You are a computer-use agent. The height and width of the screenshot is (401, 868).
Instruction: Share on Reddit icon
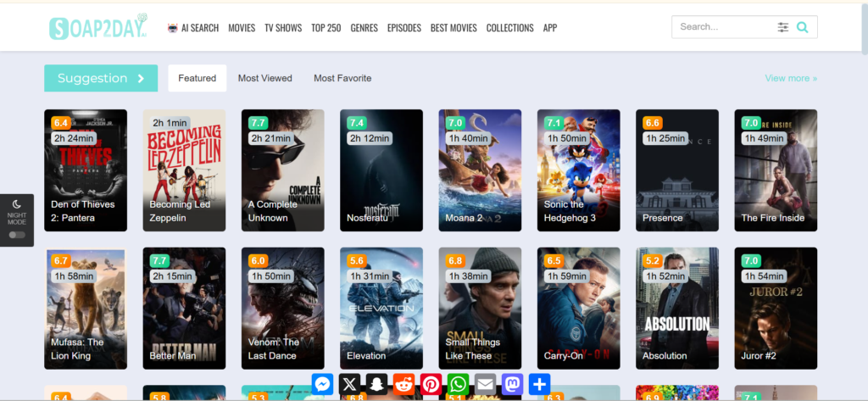pyautogui.click(x=403, y=384)
